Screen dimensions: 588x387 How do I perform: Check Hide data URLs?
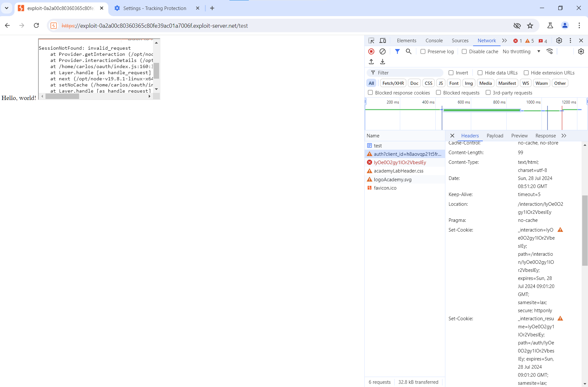(480, 73)
